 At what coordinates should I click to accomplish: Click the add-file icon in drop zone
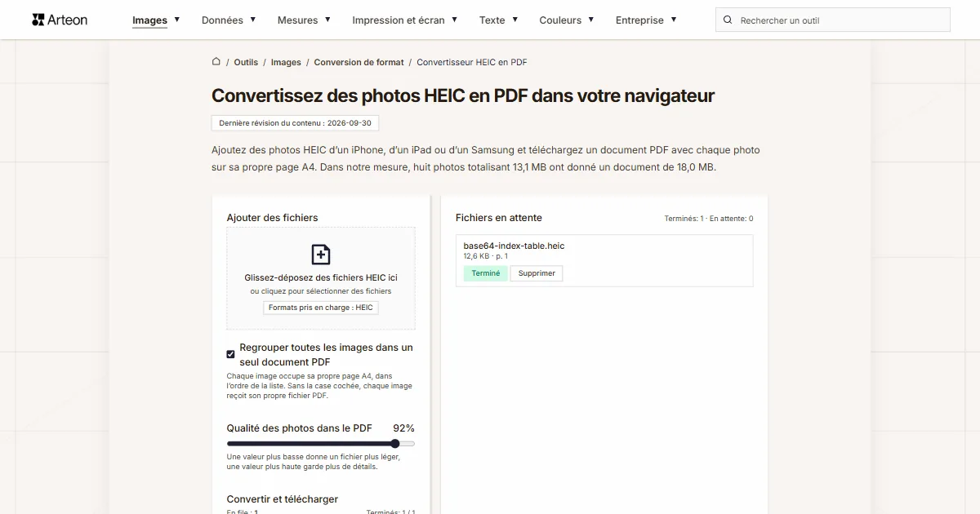point(321,254)
